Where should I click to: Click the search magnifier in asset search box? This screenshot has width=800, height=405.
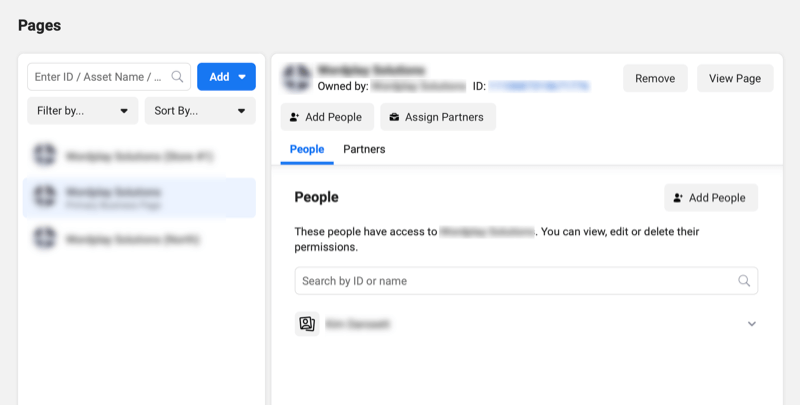178,77
